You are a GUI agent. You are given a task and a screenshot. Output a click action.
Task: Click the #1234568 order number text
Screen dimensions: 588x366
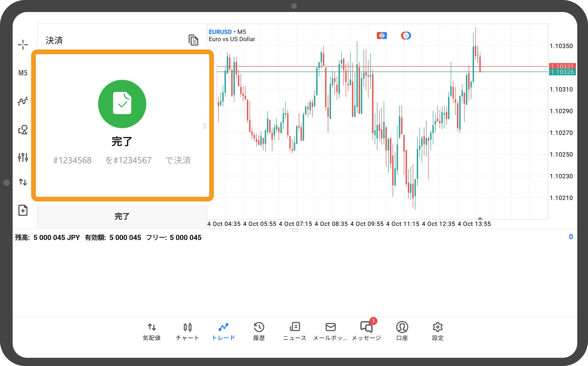pyautogui.click(x=72, y=160)
